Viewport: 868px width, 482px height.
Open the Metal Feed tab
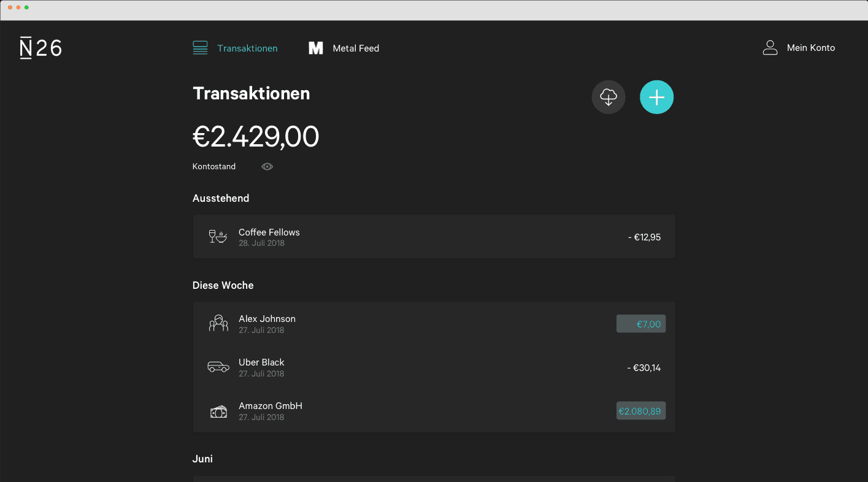(355, 48)
